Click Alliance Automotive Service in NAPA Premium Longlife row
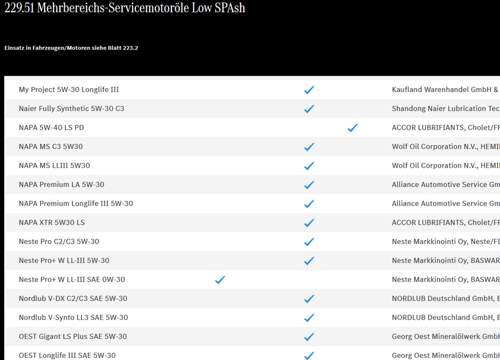 (446, 203)
